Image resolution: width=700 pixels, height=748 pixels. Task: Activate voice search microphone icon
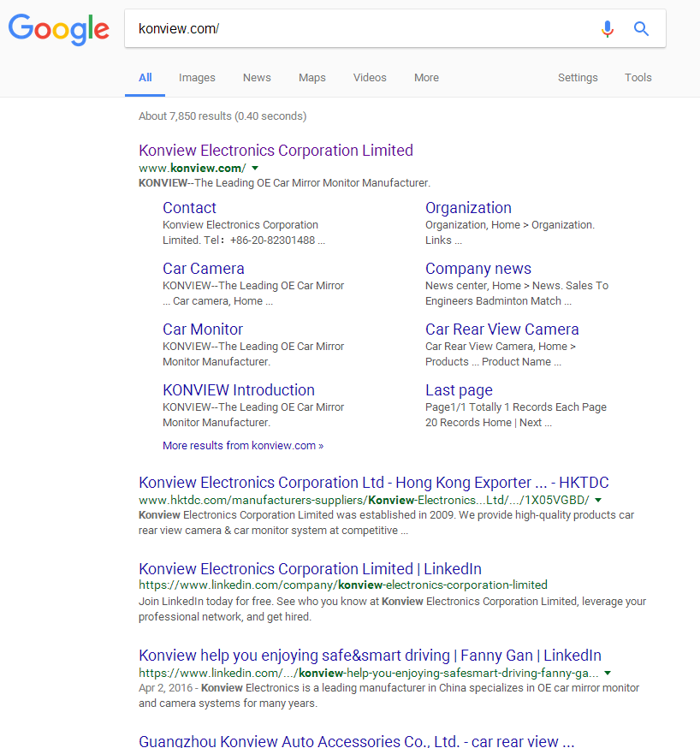click(607, 29)
